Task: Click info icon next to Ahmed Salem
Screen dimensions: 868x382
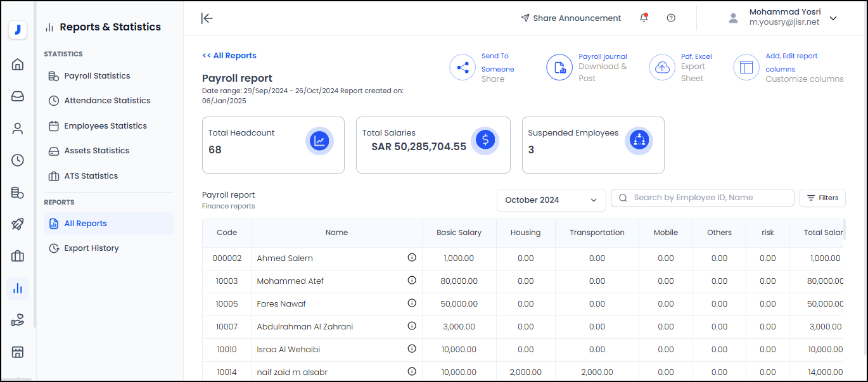Action: point(412,258)
